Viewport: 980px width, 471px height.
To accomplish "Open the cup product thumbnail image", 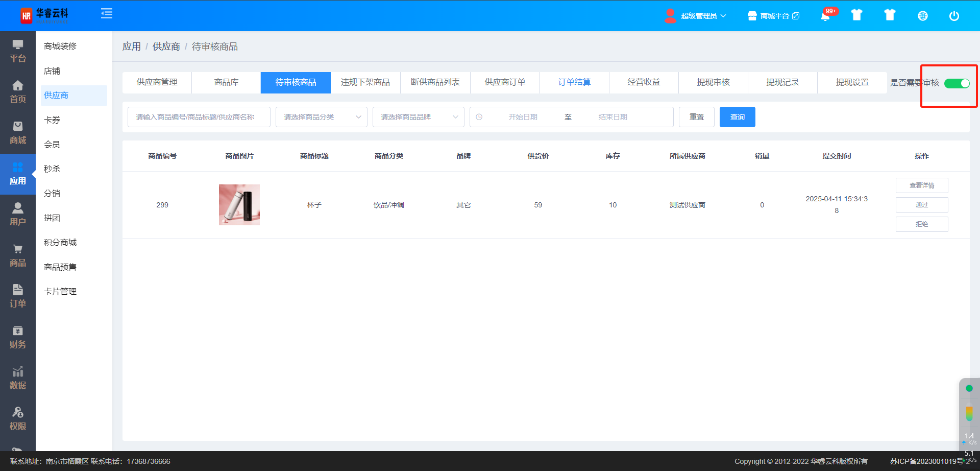I will 239,205.
